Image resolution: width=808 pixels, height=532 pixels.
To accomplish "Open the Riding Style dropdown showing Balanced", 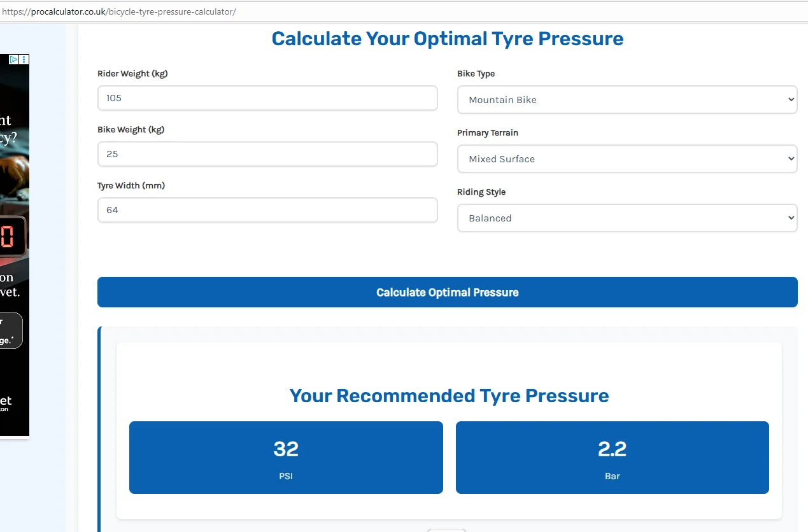I will coord(627,218).
